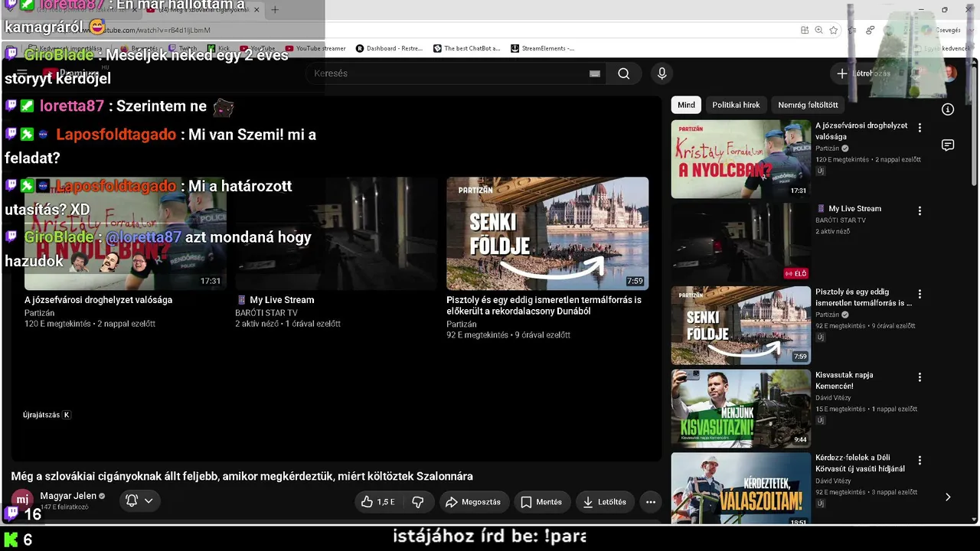Image resolution: width=980 pixels, height=551 pixels.
Task: Expand the notification bell dropdown for Magyar Jelen
Action: [x=139, y=500]
